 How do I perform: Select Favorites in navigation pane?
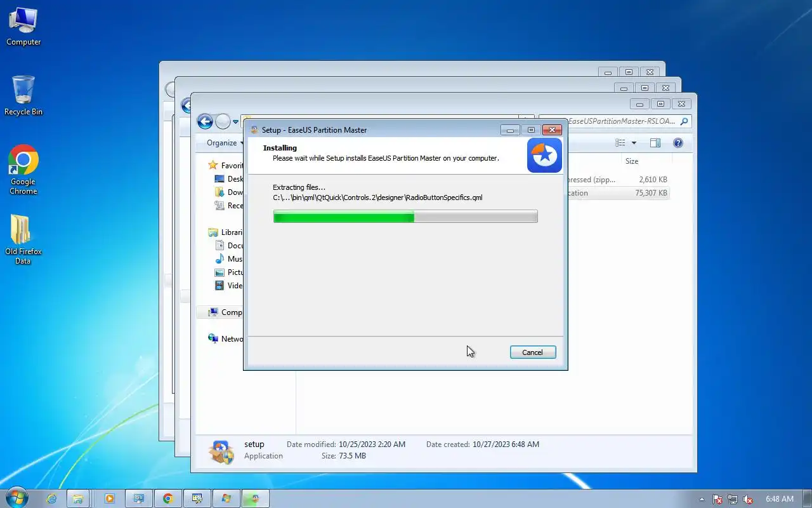point(226,166)
